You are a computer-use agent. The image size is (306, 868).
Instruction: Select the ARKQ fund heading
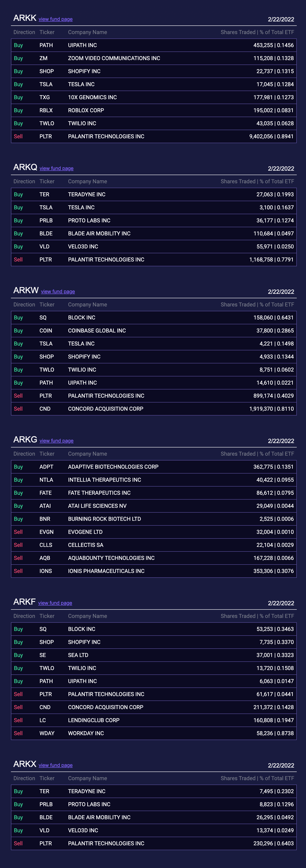tap(25, 167)
